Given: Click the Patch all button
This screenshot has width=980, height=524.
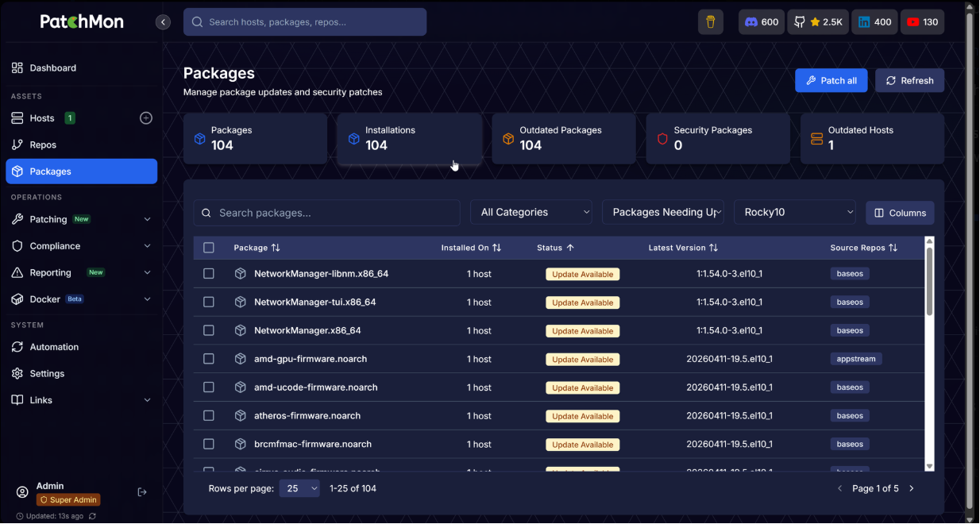Looking at the screenshot, I should pyautogui.click(x=831, y=80).
